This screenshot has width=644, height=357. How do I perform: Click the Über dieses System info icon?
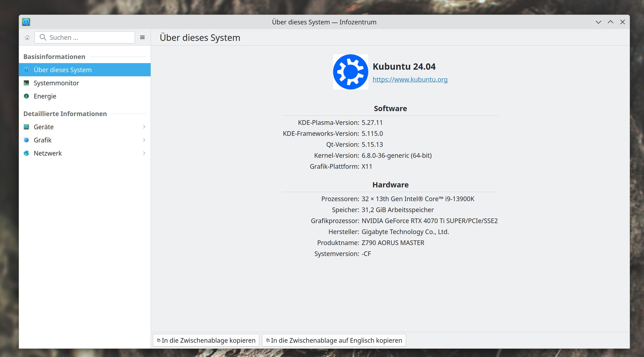(x=26, y=70)
